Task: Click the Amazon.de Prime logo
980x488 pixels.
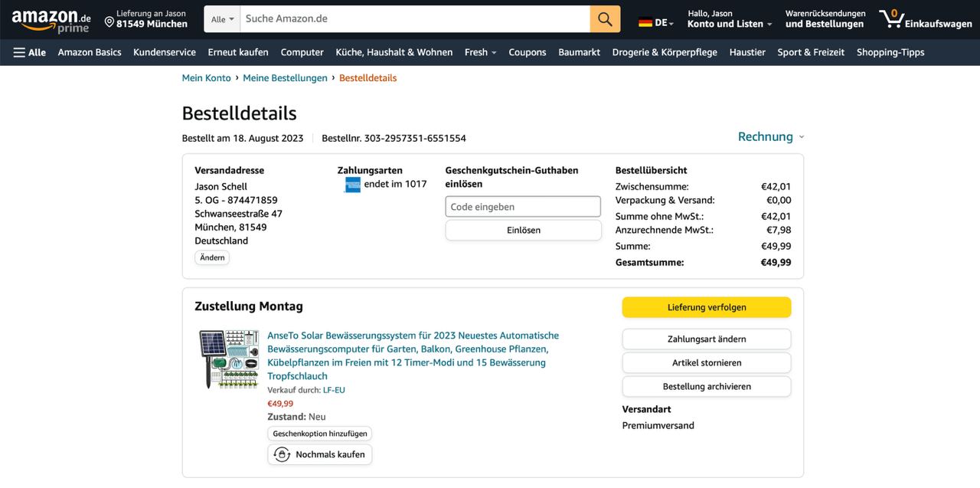Action: click(x=51, y=20)
